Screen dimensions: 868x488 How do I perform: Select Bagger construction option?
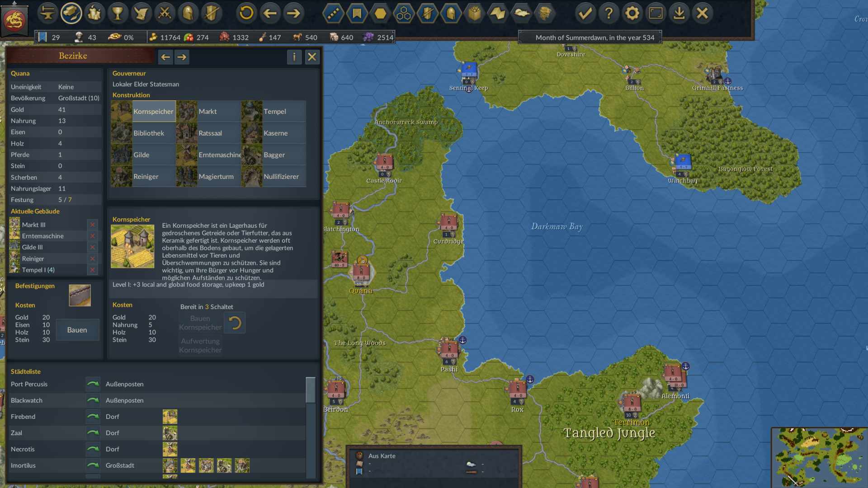coord(274,155)
